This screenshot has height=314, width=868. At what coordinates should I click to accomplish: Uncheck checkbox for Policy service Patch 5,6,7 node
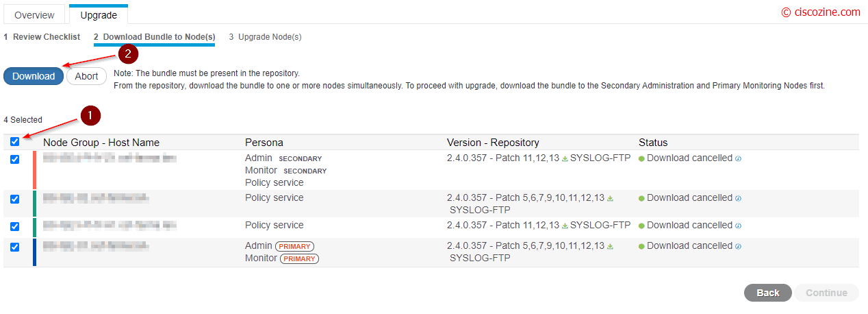tap(15, 199)
